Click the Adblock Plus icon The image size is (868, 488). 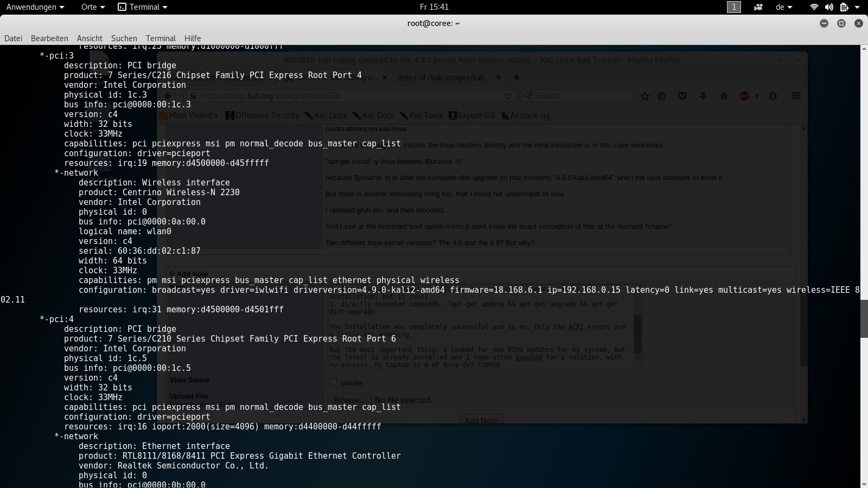point(744,96)
